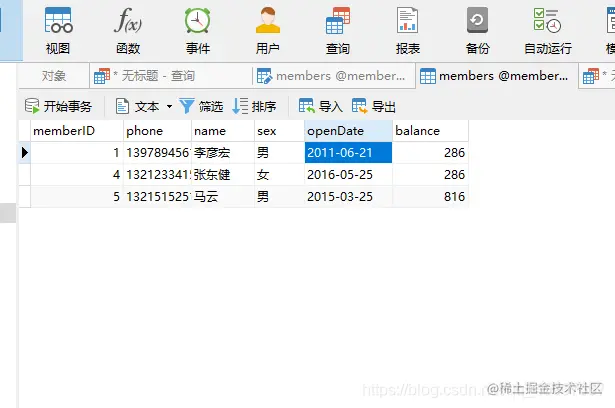Click 导入 (Import) toolbar button
This screenshot has height=408, width=615.
coord(320,106)
